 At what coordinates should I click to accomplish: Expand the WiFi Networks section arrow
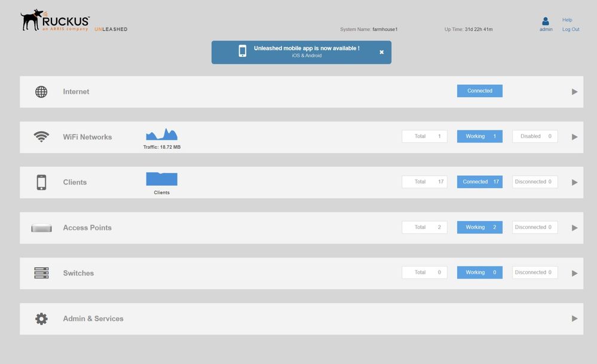[574, 137]
